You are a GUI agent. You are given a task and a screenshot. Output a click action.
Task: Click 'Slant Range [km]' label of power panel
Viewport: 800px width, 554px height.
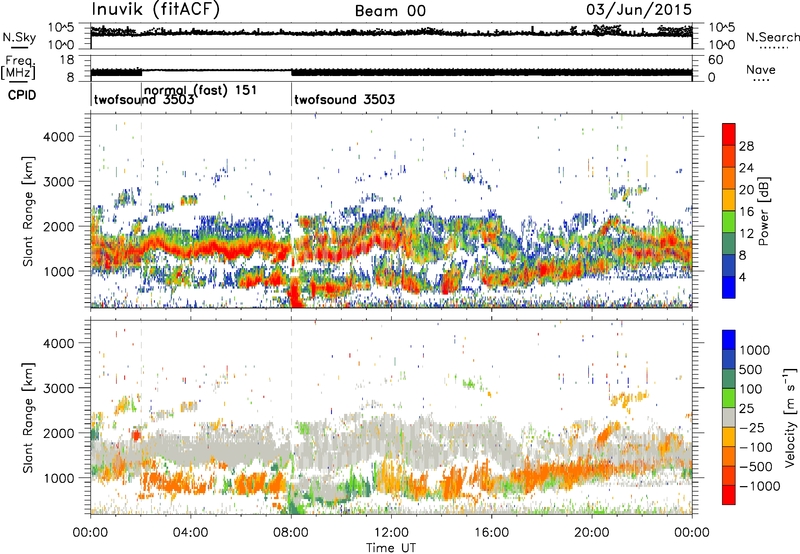pos(28,211)
